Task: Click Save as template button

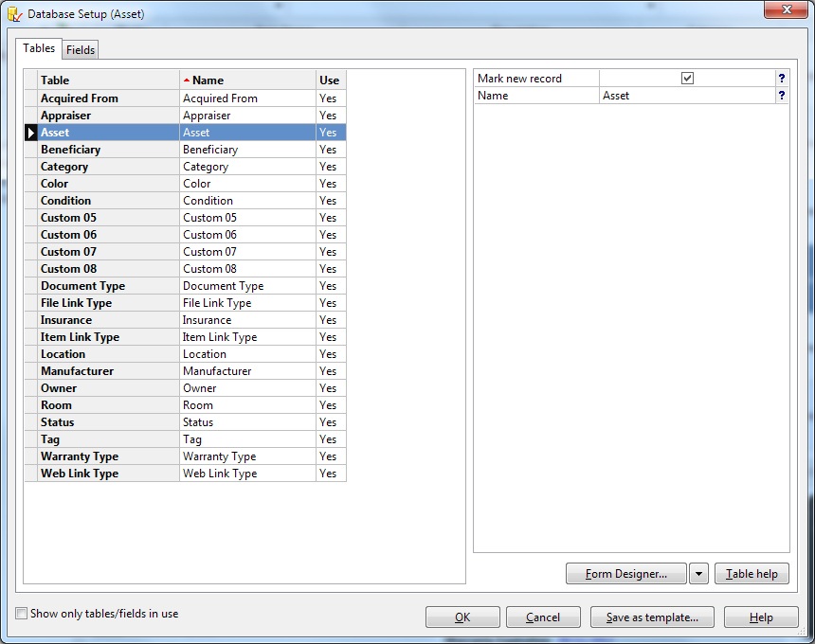Action: tap(652, 617)
